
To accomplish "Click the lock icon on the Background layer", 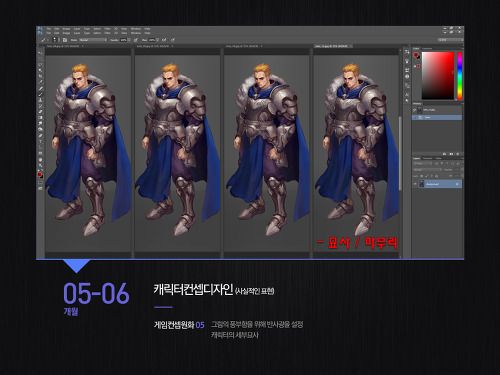I will (x=457, y=184).
